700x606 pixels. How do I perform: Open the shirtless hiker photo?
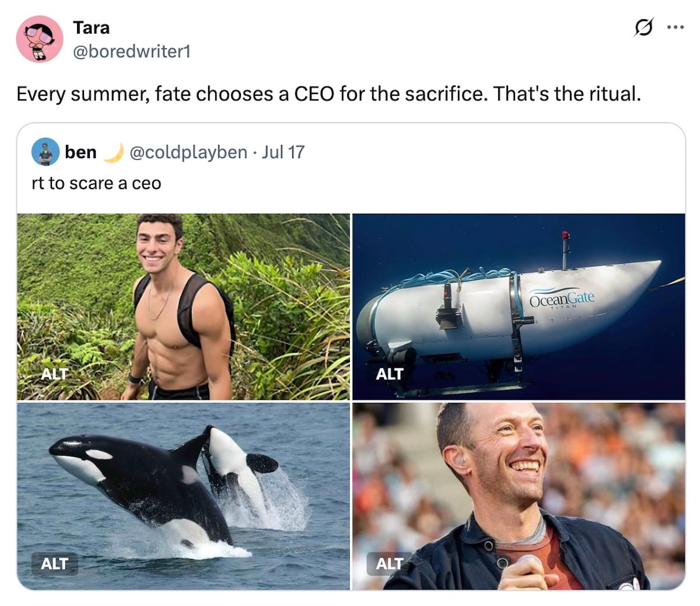[x=183, y=307]
